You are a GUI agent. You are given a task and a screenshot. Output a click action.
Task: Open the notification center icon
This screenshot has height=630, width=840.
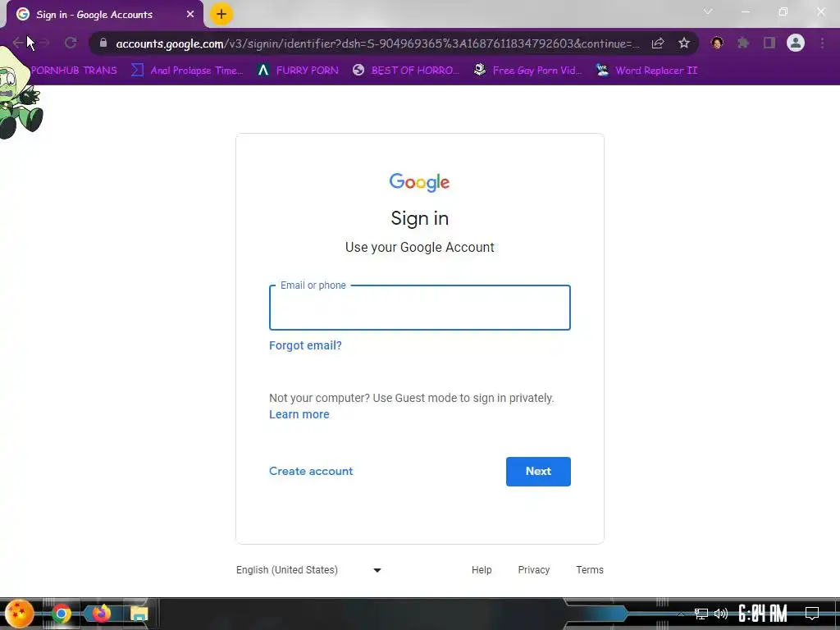pos(812,614)
